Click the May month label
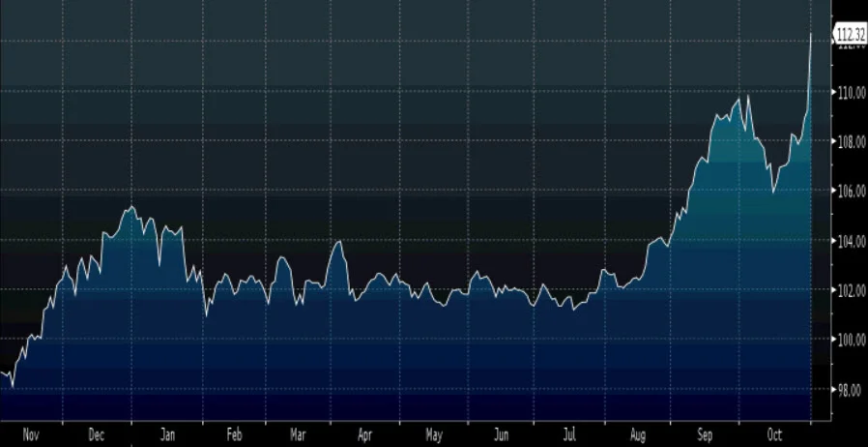 [x=433, y=435]
